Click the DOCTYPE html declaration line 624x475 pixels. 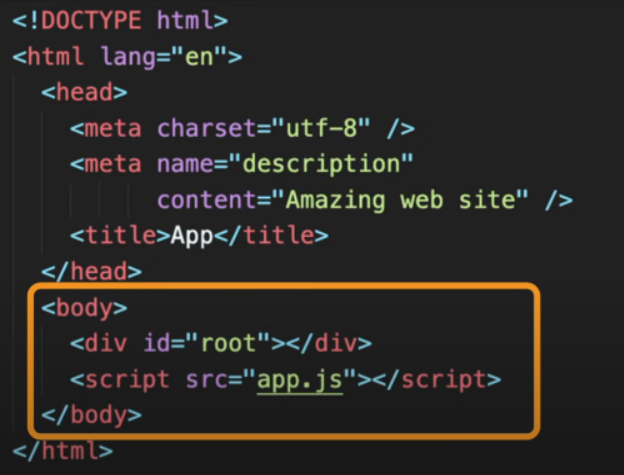pos(120,20)
